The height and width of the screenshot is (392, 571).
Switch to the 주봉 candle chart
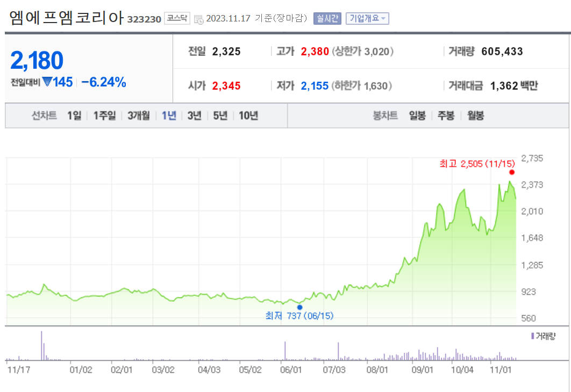coord(446,115)
